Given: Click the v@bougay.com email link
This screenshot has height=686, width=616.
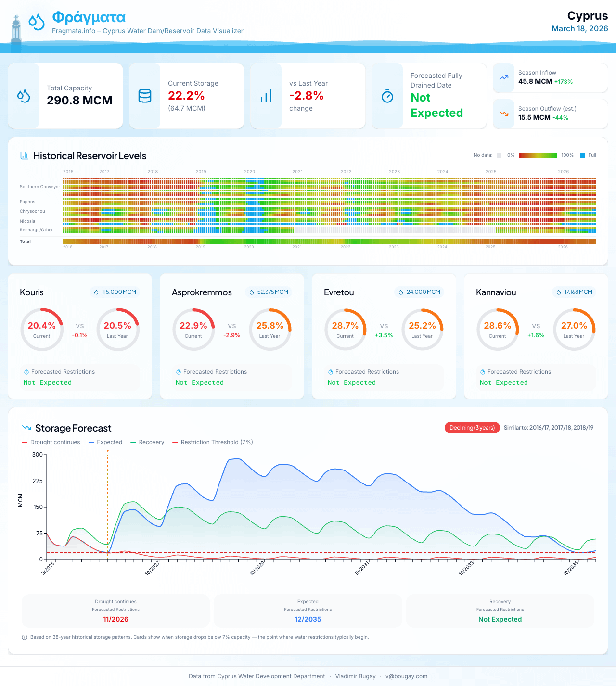Looking at the screenshot, I should (406, 676).
